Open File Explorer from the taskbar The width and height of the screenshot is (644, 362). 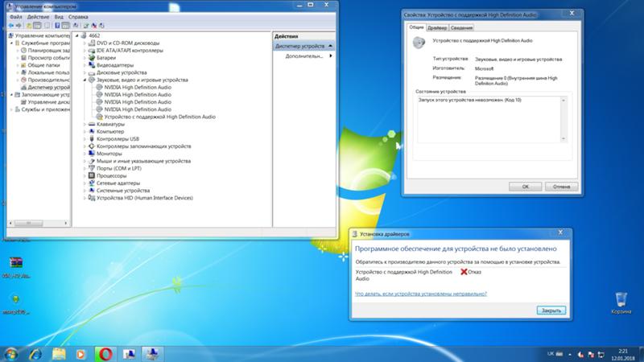pyautogui.click(x=59, y=352)
